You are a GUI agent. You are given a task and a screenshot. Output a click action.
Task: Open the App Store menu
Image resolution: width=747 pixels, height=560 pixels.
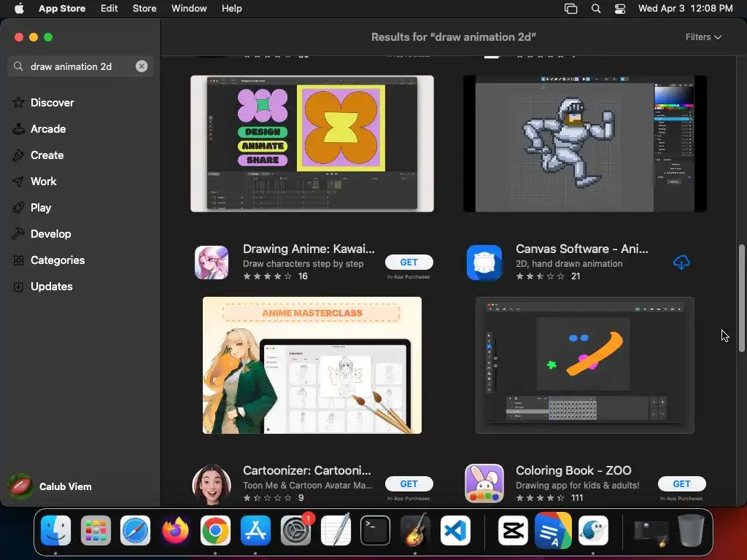pos(62,9)
